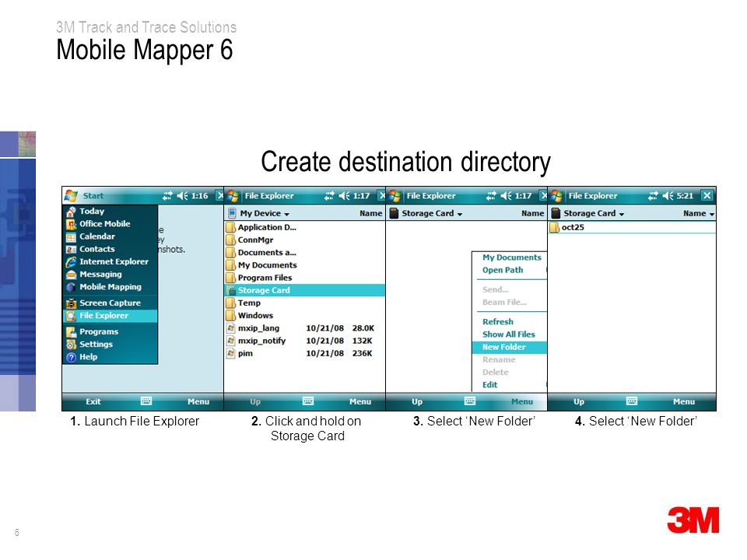Choose Show All Files in context menu
The width and height of the screenshot is (747, 560).
509,334
